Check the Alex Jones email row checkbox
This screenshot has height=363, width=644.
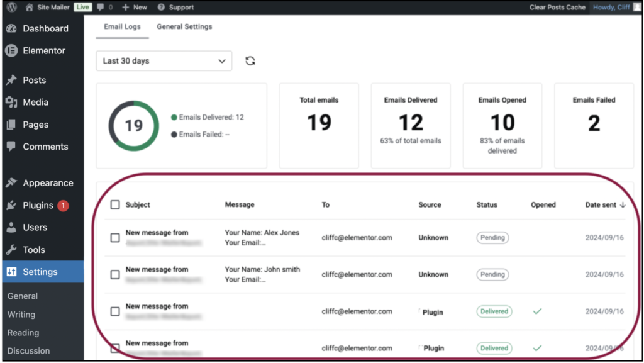(115, 238)
